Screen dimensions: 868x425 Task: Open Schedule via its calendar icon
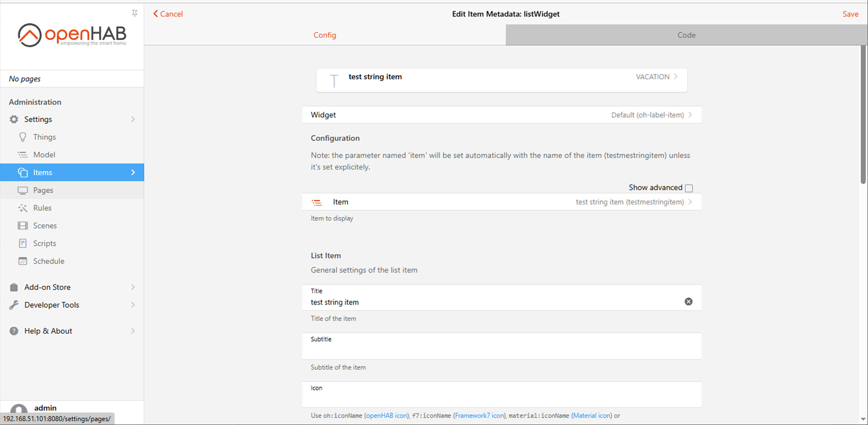[x=23, y=261]
